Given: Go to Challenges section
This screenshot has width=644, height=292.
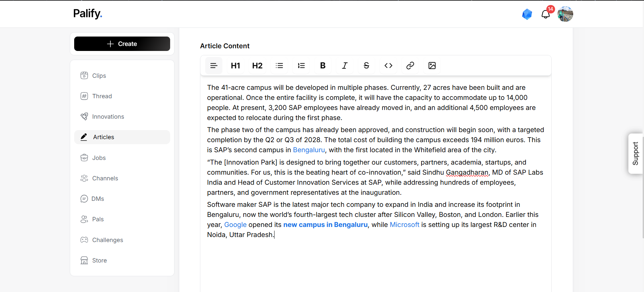Looking at the screenshot, I should click(122, 240).
